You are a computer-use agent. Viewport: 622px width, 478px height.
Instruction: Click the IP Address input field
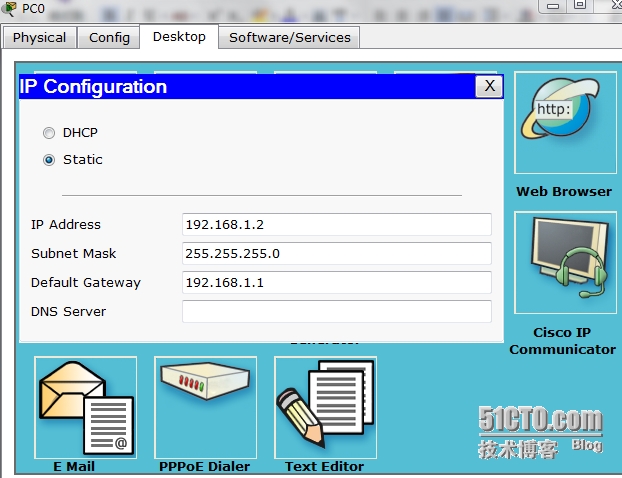point(337,225)
